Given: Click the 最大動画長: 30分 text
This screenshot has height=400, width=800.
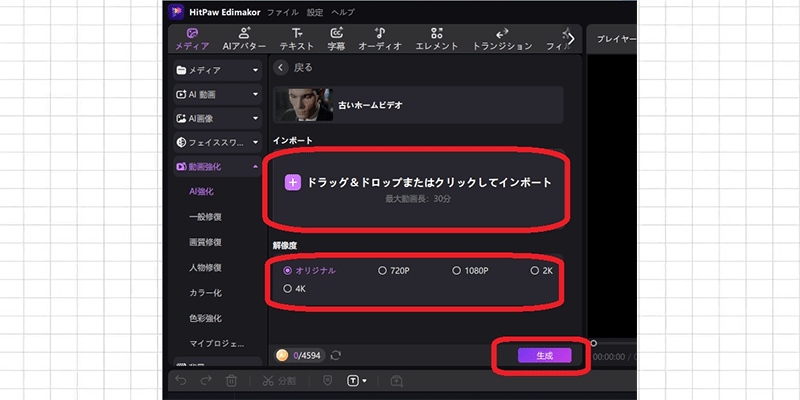Looking at the screenshot, I should click(418, 198).
